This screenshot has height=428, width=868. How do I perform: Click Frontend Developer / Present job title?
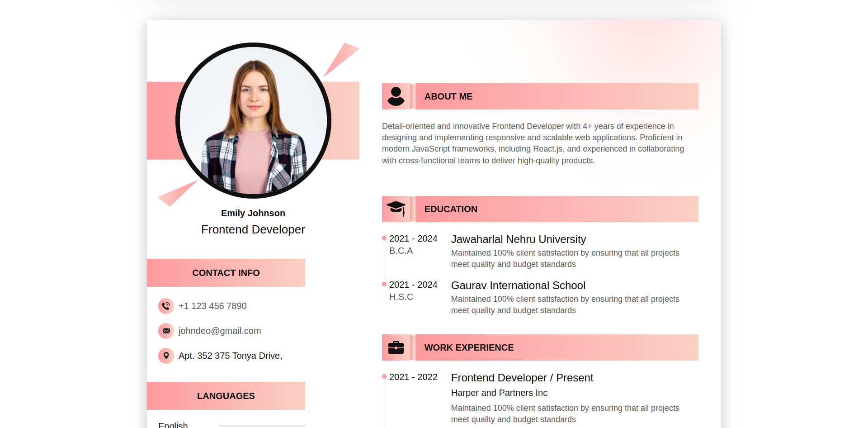(522, 378)
